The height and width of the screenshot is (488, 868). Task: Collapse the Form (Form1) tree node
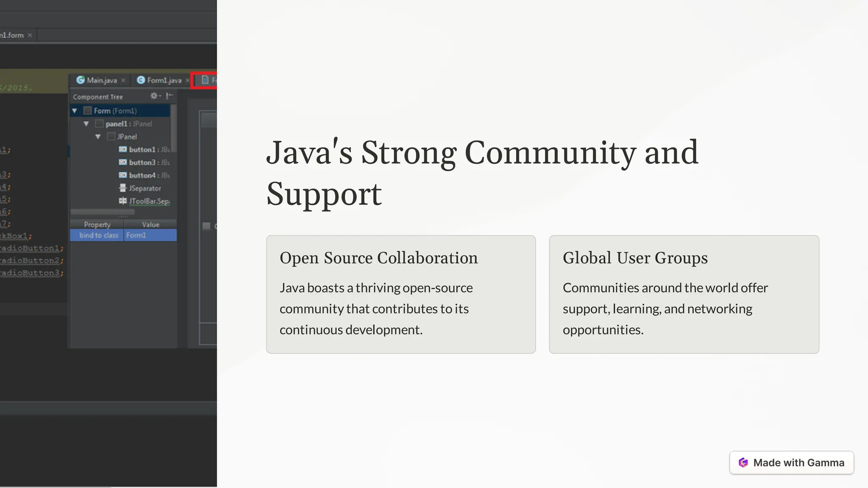75,111
